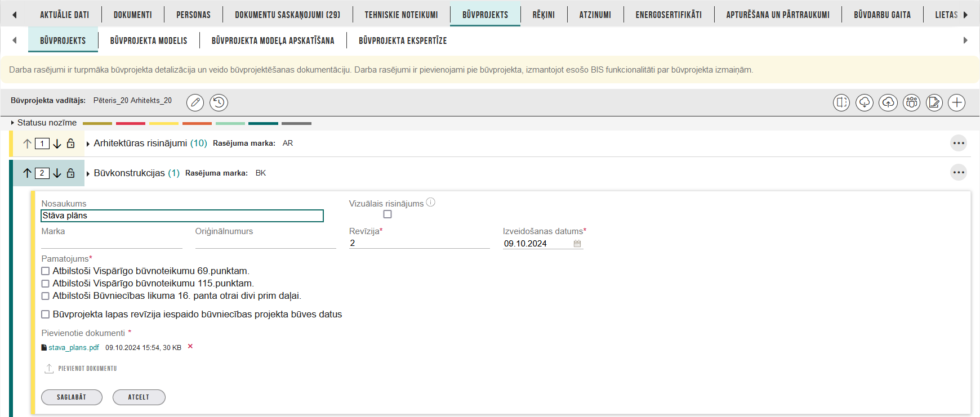Move Būvkonstrukcijas section up with arrow
Viewport: 980px width, 417px height.
(x=27, y=173)
